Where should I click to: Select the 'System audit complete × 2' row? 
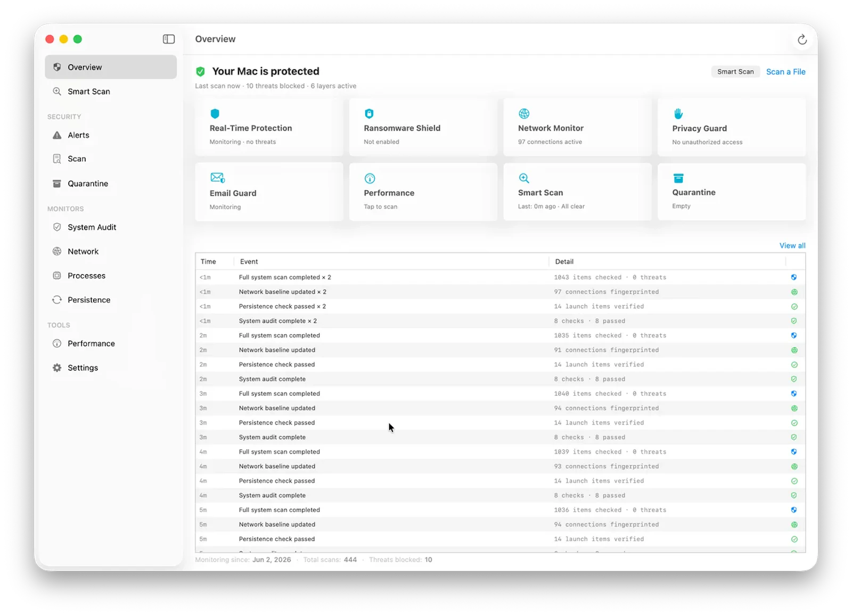pos(500,321)
